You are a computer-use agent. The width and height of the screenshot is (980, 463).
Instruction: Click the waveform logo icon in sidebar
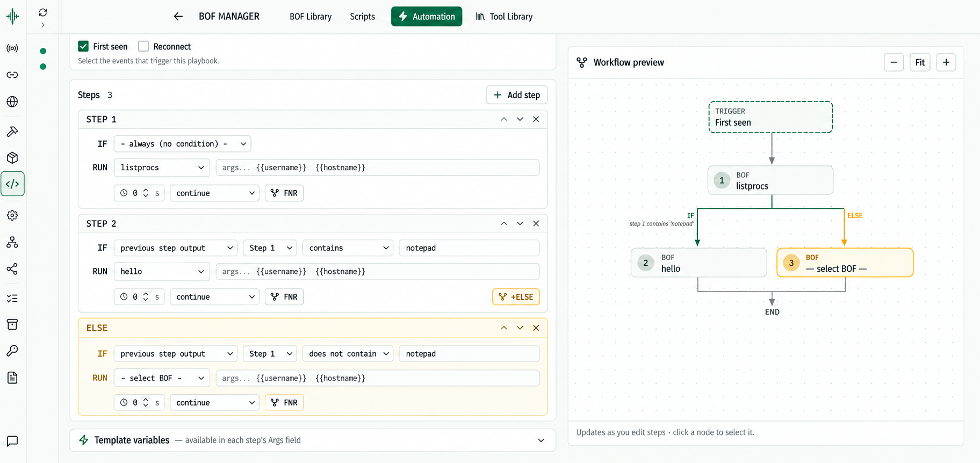pyautogui.click(x=12, y=16)
